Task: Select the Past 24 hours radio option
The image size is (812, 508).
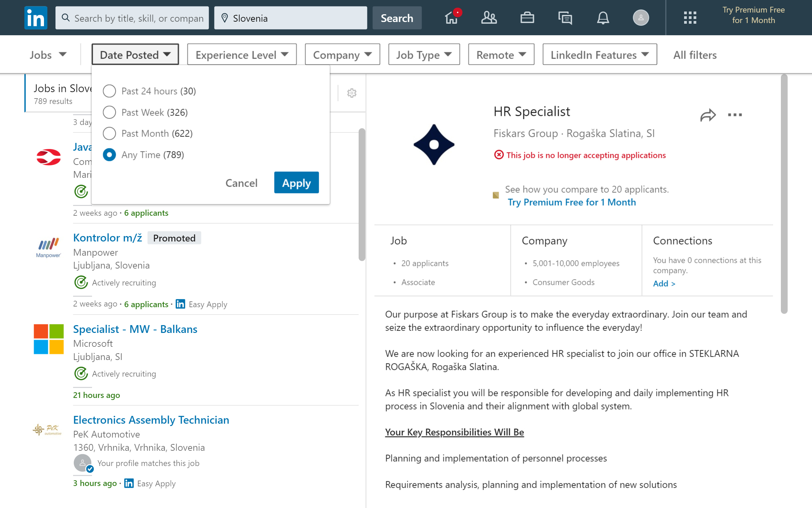Action: pos(109,91)
